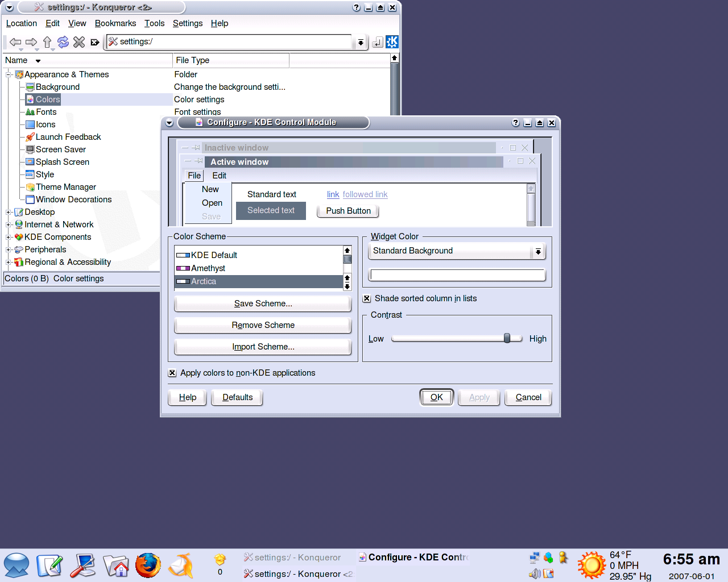728x582 pixels.
Task: Select the Arctica color scheme
Action: pos(259,281)
